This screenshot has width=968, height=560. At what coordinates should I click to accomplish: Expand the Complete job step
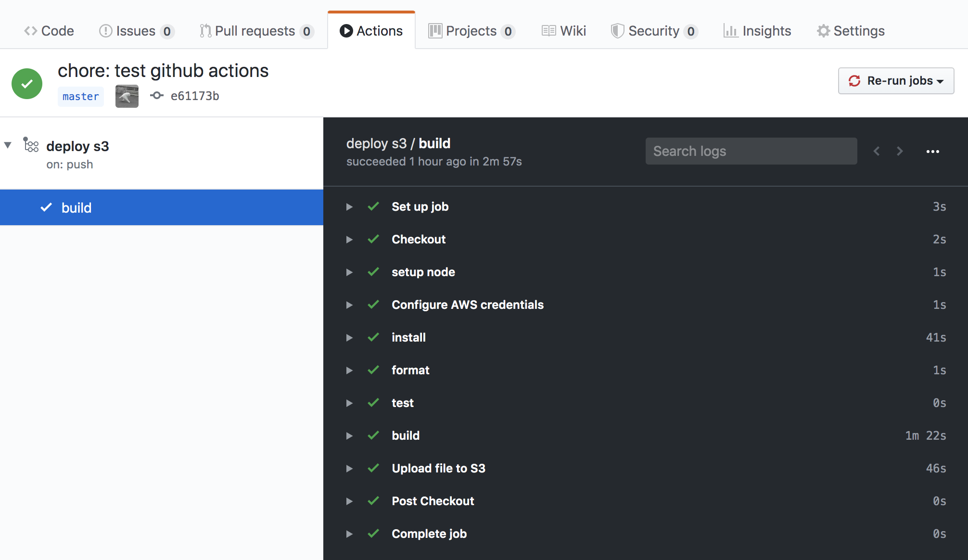pos(349,534)
